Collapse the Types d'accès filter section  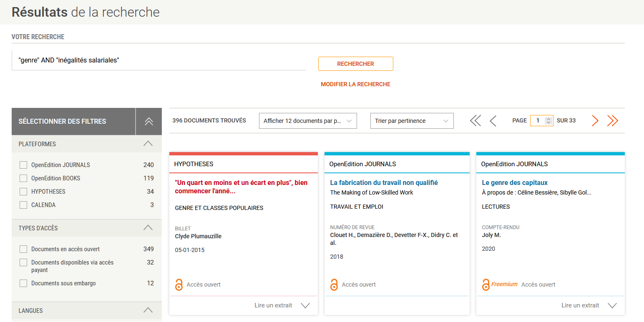click(148, 228)
